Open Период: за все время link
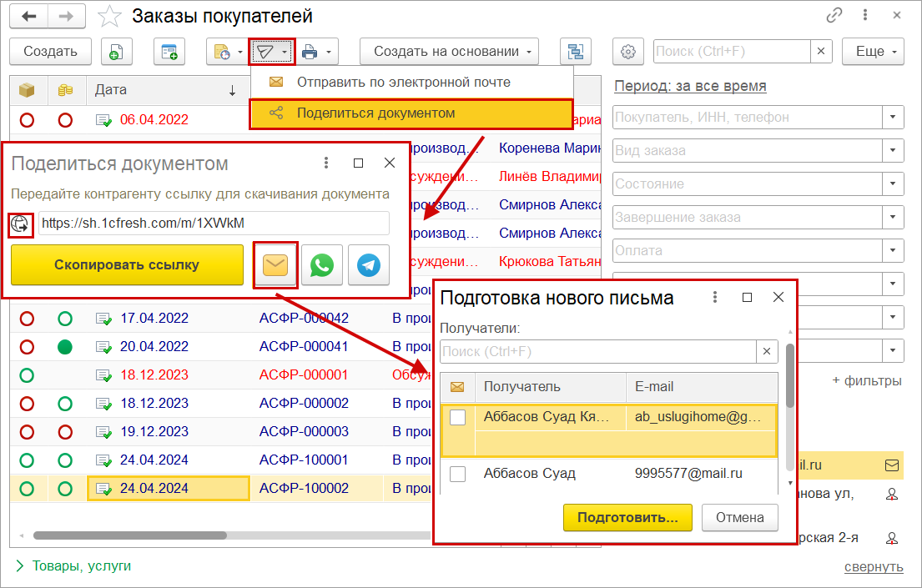922x588 pixels. (690, 86)
